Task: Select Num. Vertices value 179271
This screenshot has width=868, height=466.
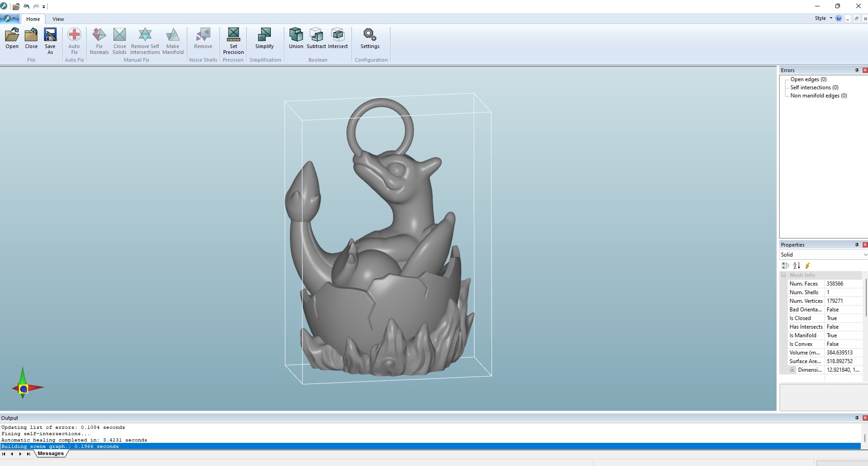Action: tap(843, 301)
